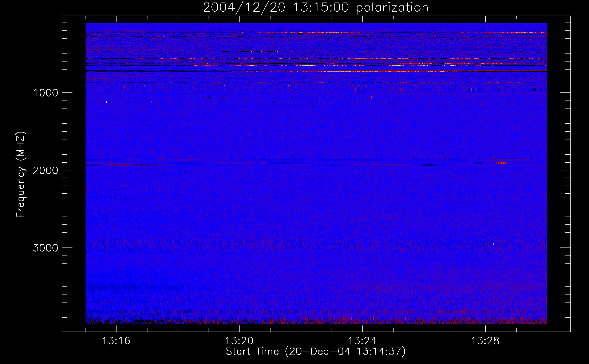Image resolution: width=589 pixels, height=364 pixels.
Task: Click the 13:20 time tick label
Action: tap(239, 341)
